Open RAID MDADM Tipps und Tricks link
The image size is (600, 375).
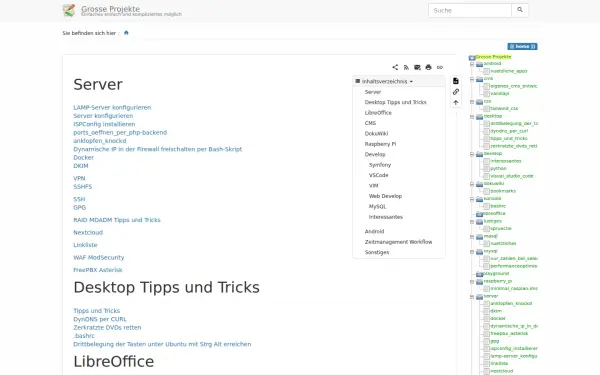click(x=117, y=220)
